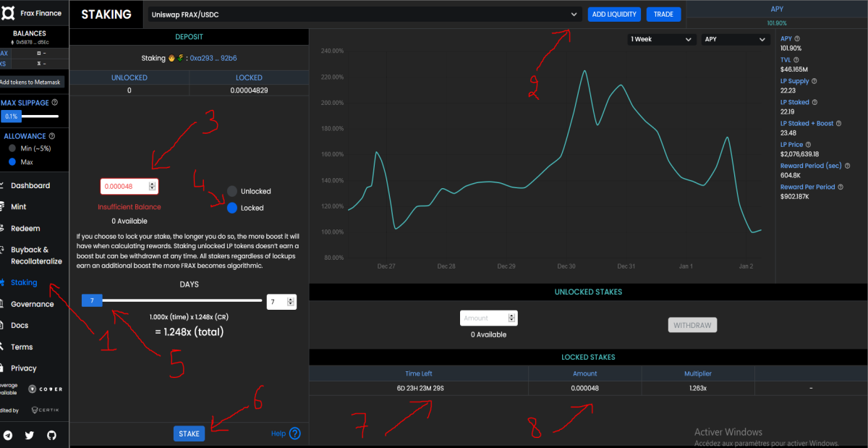Viewport: 868px width, 448px height.
Task: Open the Mint page
Action: [x=19, y=207]
